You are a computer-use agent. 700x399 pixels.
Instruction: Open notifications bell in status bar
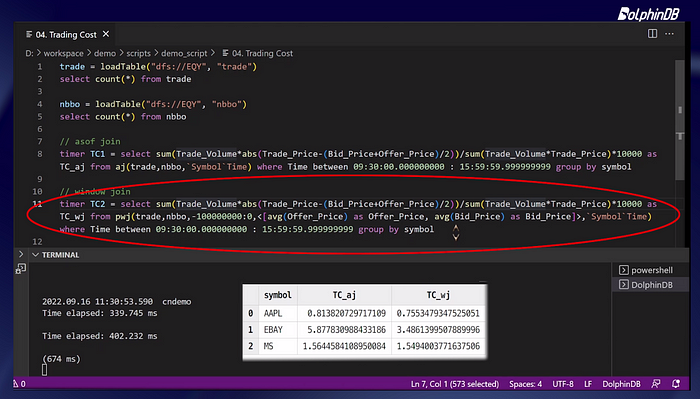pyautogui.click(x=676, y=384)
